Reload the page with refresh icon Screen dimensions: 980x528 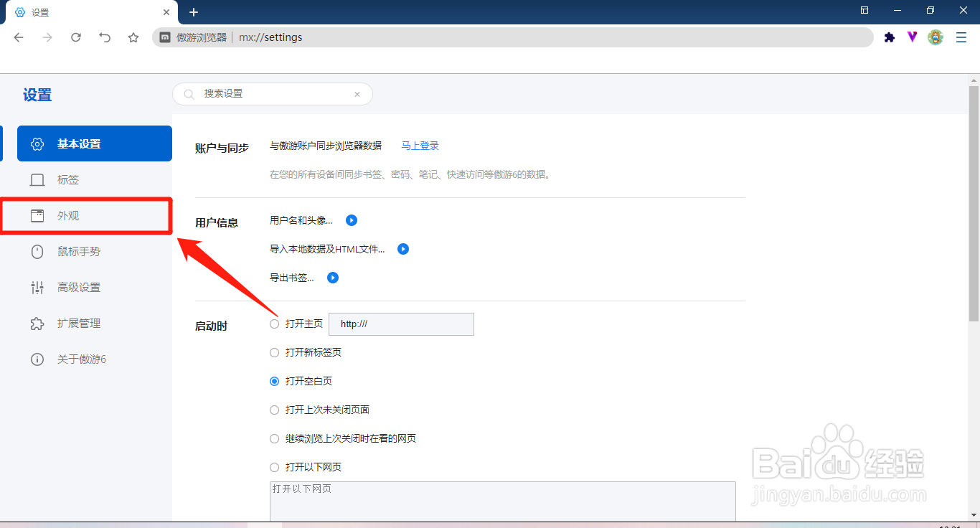[x=76, y=37]
